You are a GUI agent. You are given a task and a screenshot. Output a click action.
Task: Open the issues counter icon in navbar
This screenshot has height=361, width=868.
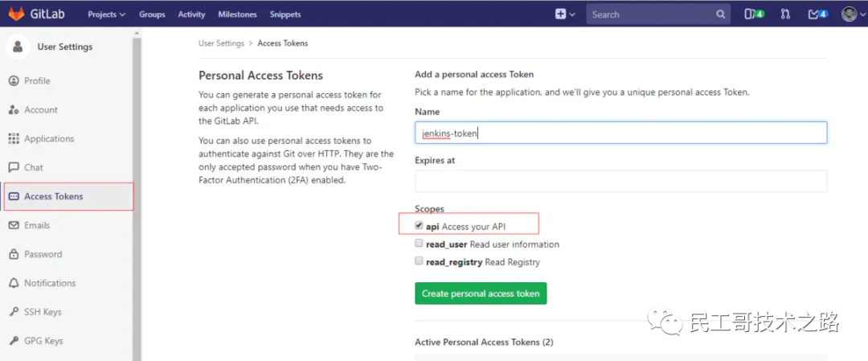point(754,14)
